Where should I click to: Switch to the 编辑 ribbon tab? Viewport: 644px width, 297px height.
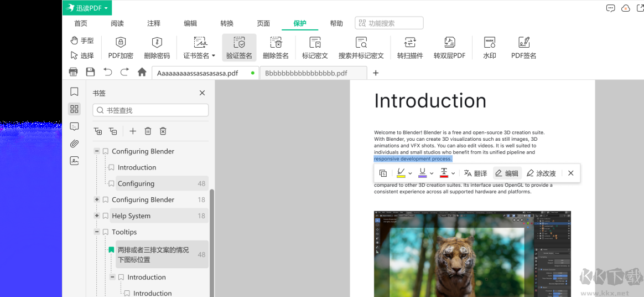[190, 23]
